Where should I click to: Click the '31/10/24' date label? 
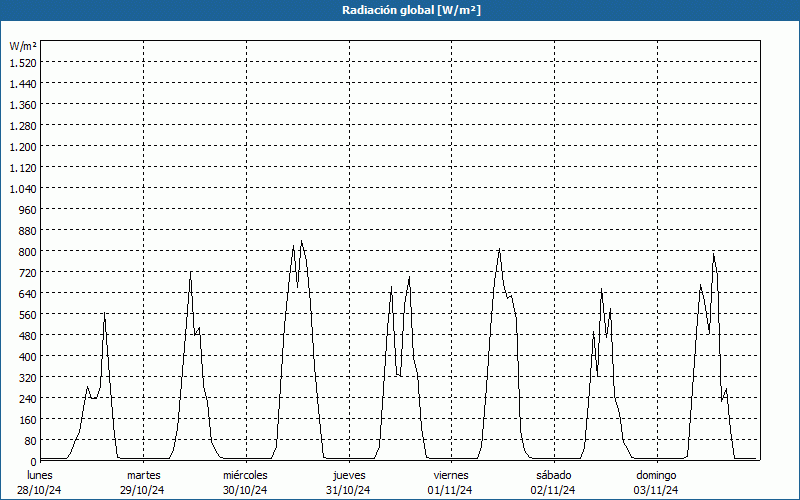[x=348, y=490]
